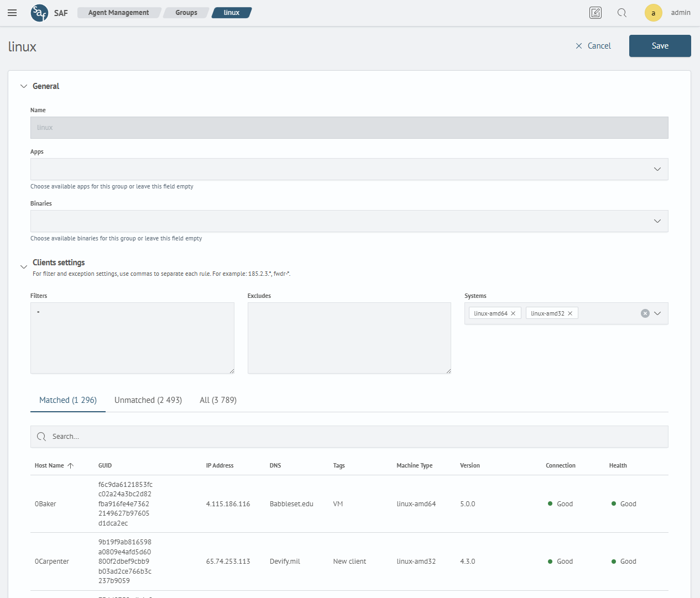Switch to the All (3 789) tab
Viewport: 700px width, 598px height.
click(x=218, y=400)
